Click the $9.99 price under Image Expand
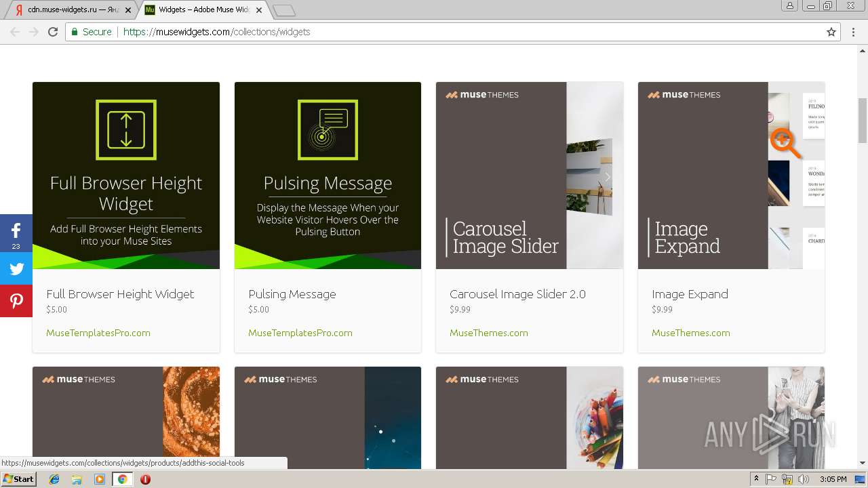This screenshot has height=488, width=868. coord(662,310)
